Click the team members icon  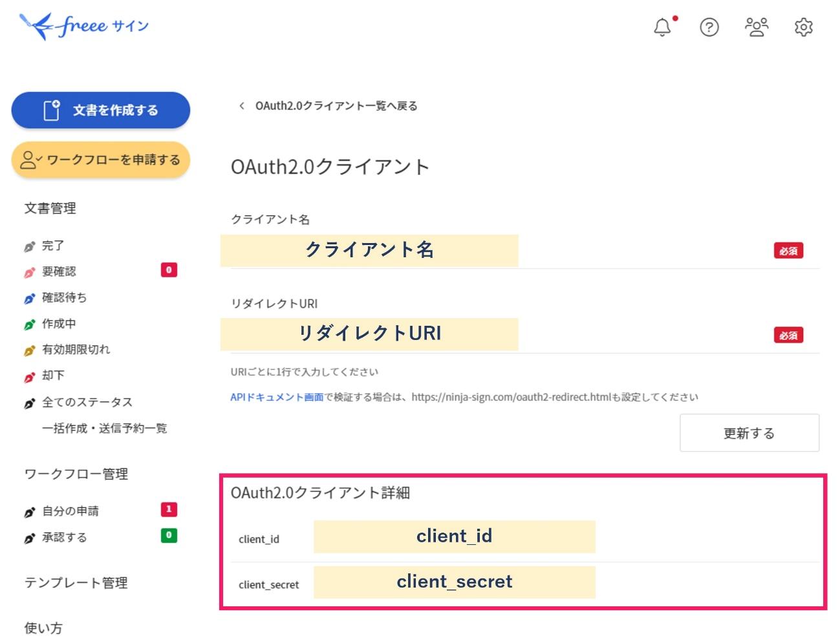click(756, 28)
